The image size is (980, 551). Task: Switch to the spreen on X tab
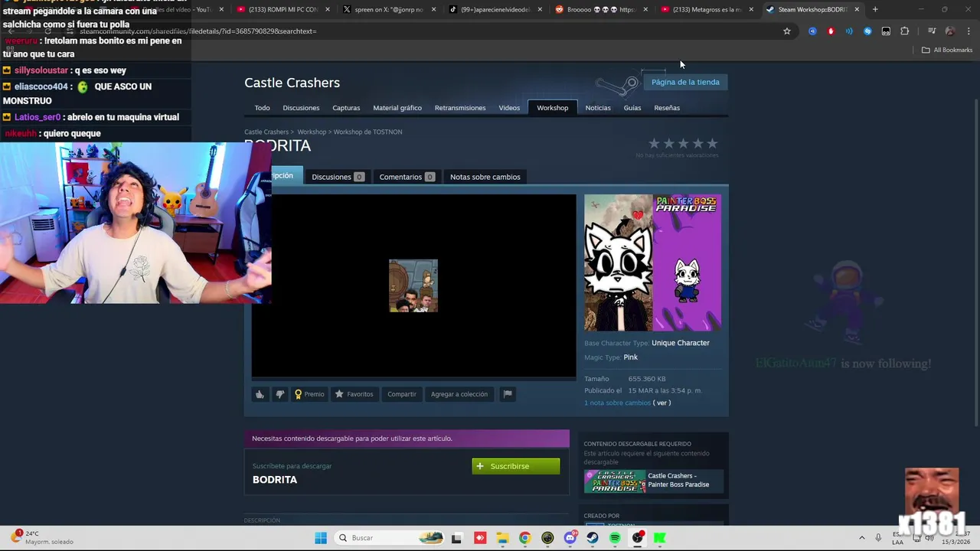(390, 9)
